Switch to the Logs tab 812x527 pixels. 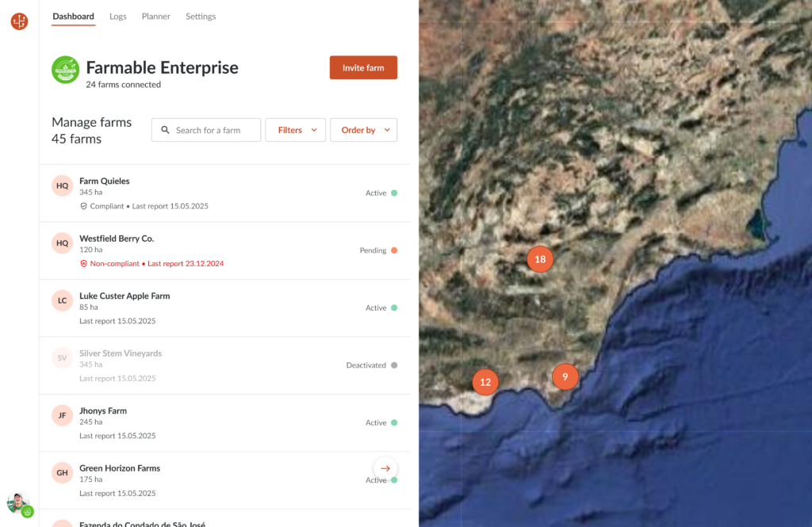pos(118,17)
